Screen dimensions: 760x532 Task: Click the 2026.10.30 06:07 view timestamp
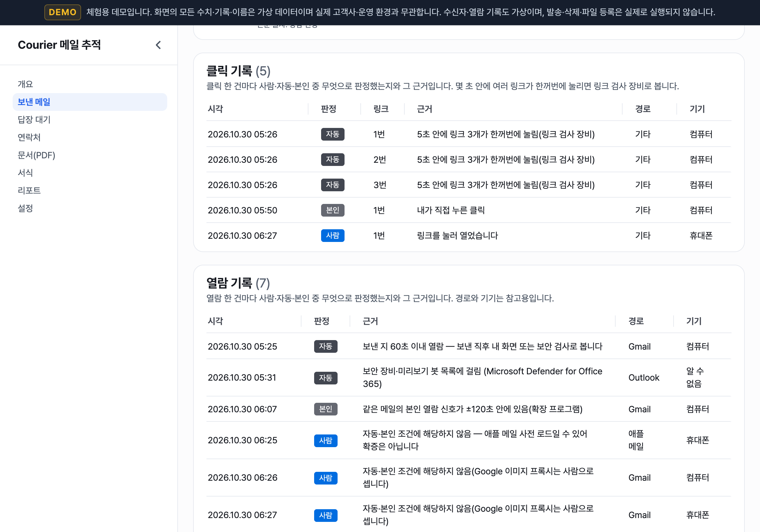(242, 409)
